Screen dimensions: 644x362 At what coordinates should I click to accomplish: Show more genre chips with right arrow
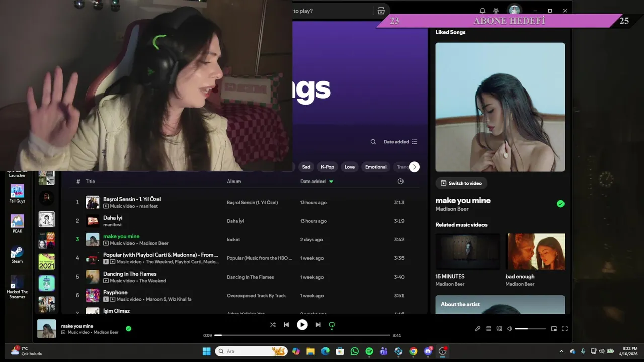click(414, 167)
